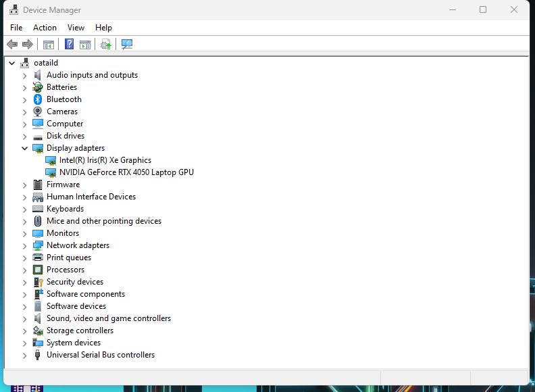Screen dimensions: 535x392
Task: Click the Audio inputs speaker icon
Action: click(38, 75)
